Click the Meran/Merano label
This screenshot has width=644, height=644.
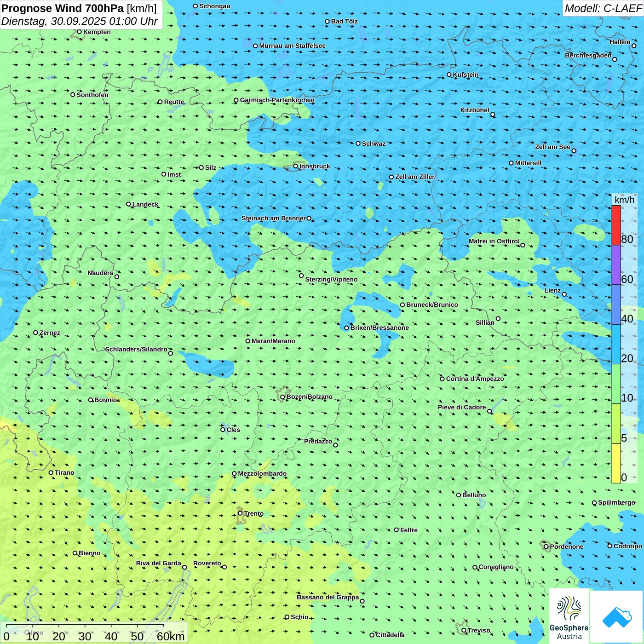point(273,341)
